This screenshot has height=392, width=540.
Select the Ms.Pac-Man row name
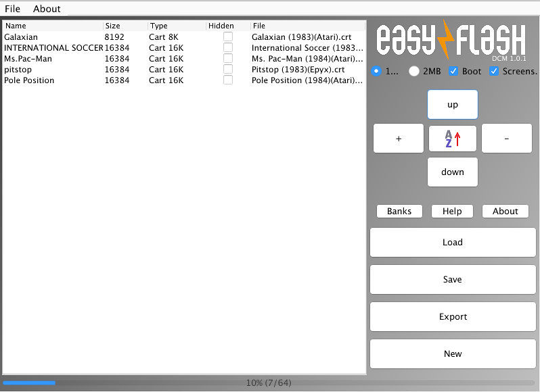tap(28, 59)
